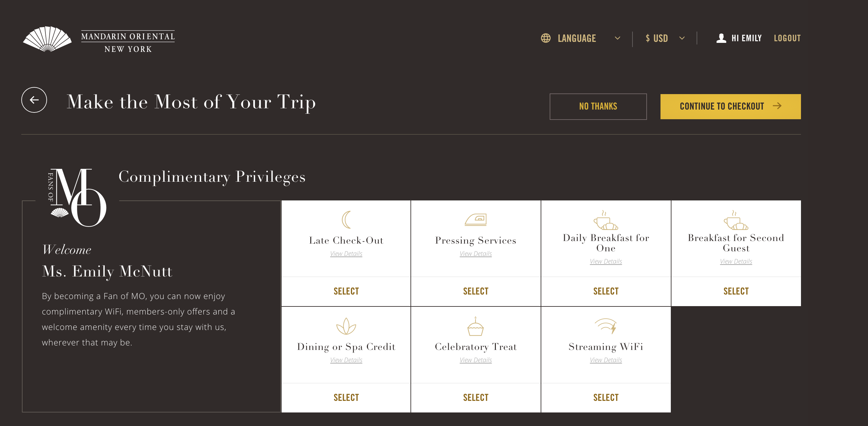The height and width of the screenshot is (426, 868).
Task: Click the globe language icon
Action: coord(545,38)
